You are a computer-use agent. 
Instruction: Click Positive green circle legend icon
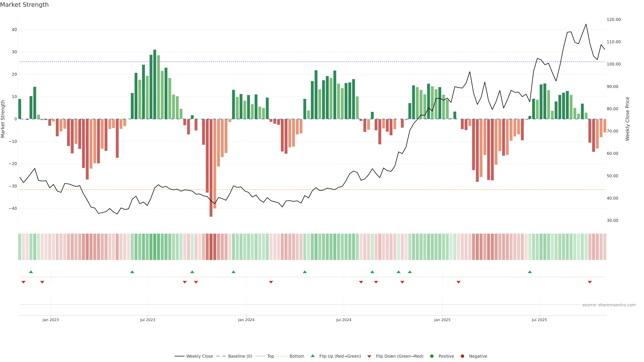pyautogui.click(x=432, y=356)
